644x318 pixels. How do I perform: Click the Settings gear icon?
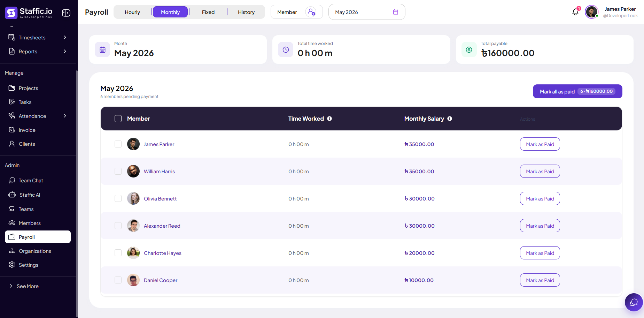tap(12, 265)
